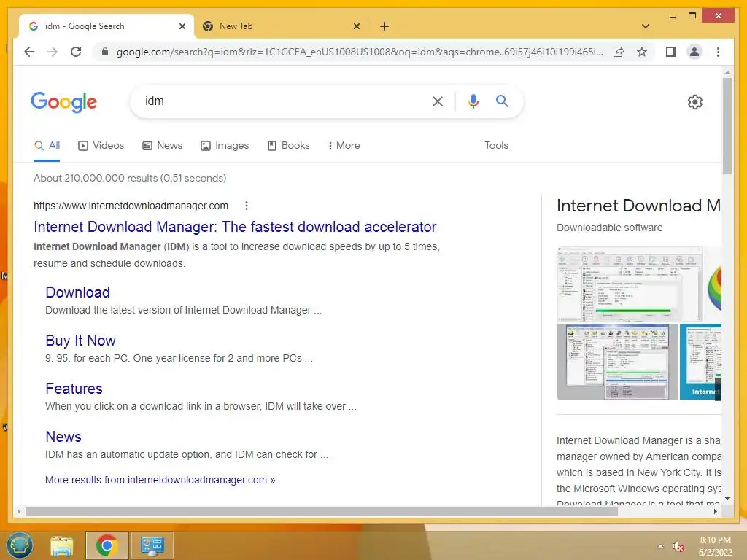Open the Download sitelink
Image resolution: width=747 pixels, height=560 pixels.
(x=77, y=292)
